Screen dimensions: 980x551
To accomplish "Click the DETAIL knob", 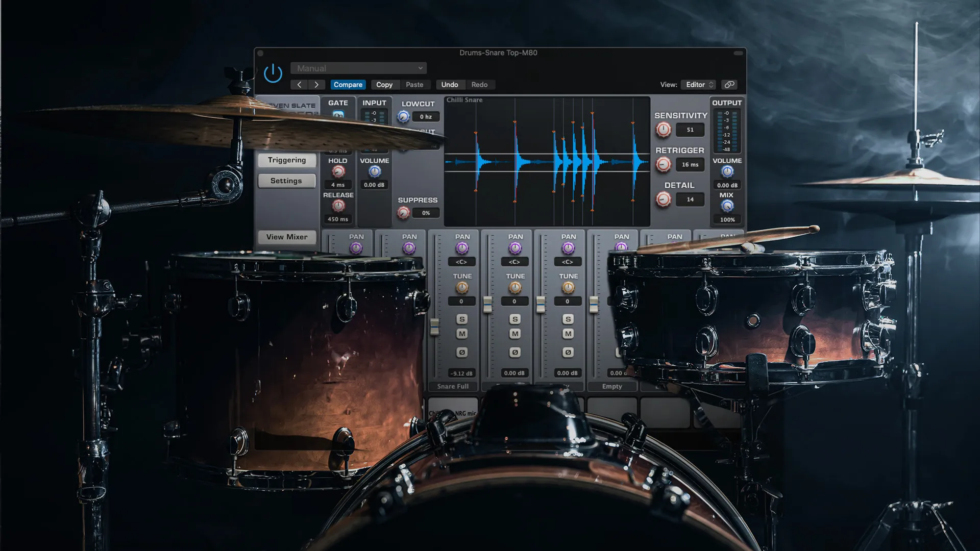I will (664, 199).
